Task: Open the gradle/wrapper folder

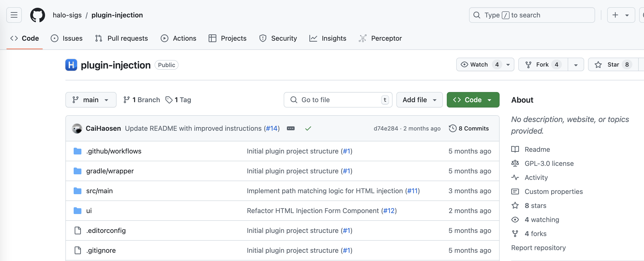Action: [110, 171]
